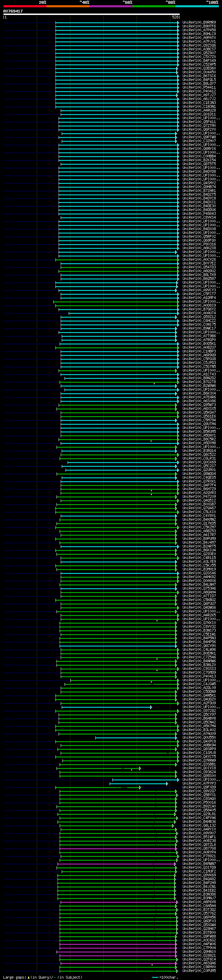
Task: Select hit UniRef100_B9RMR9
Action: pyautogui.click(x=199, y=23)
